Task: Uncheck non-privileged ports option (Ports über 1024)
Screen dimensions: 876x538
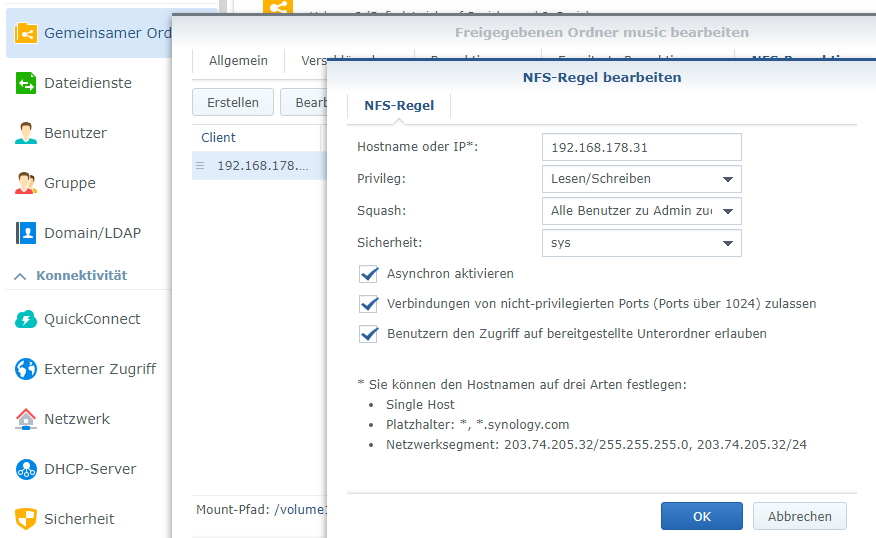Action: 369,304
